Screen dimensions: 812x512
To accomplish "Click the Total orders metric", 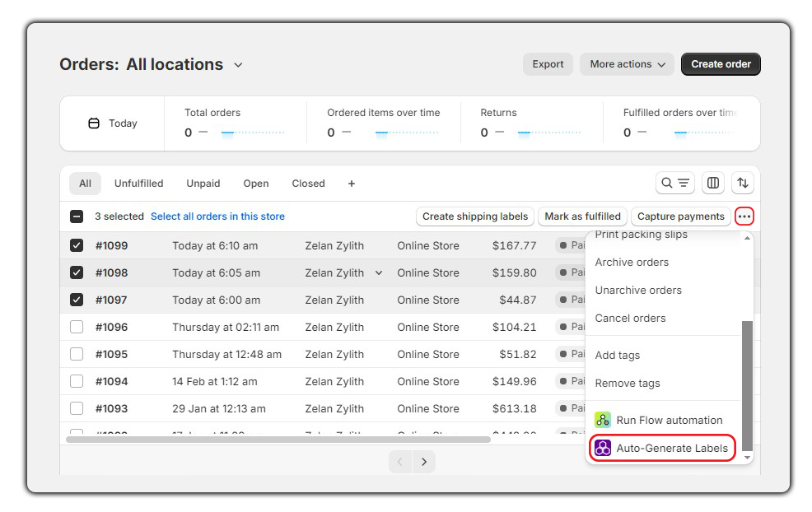I will click(236, 123).
